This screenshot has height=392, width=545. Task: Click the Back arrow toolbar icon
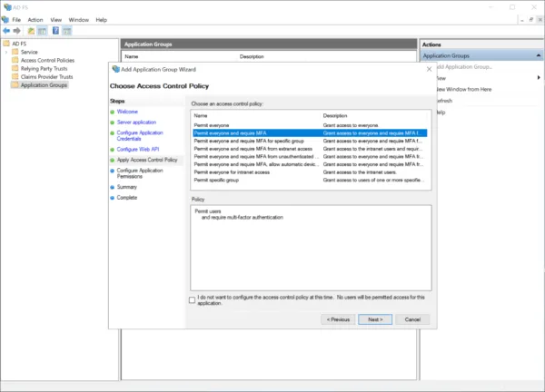coord(6,31)
